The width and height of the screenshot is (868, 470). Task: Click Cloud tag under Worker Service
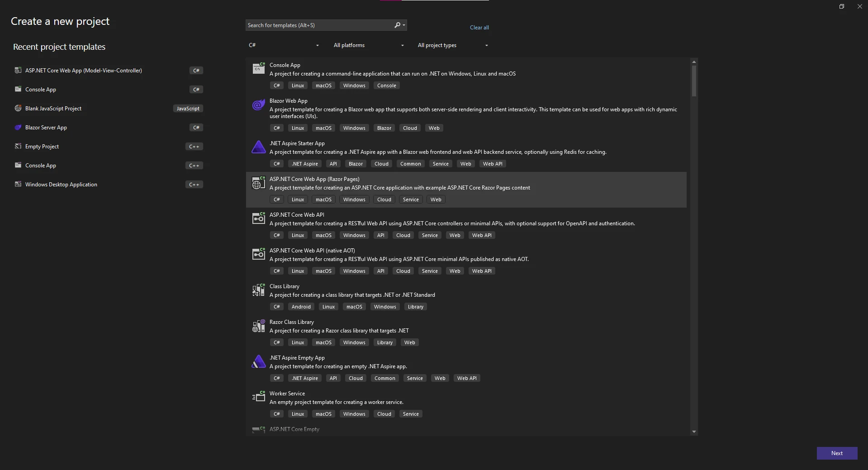[384, 414]
